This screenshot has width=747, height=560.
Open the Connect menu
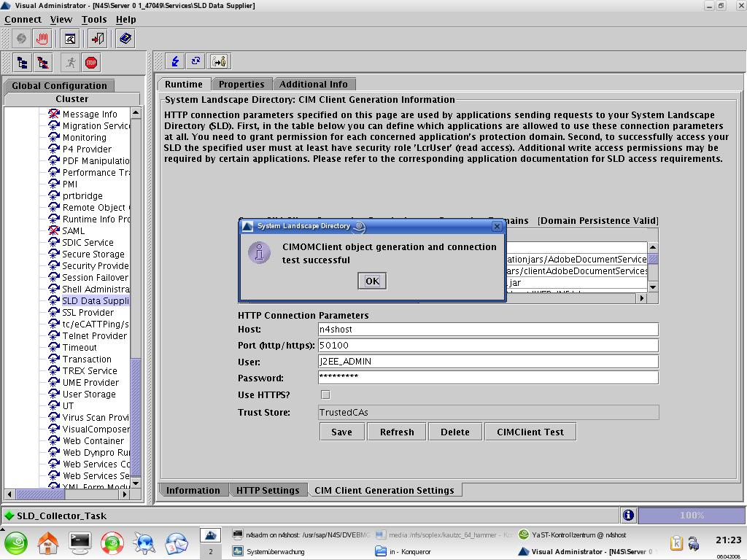(x=23, y=19)
